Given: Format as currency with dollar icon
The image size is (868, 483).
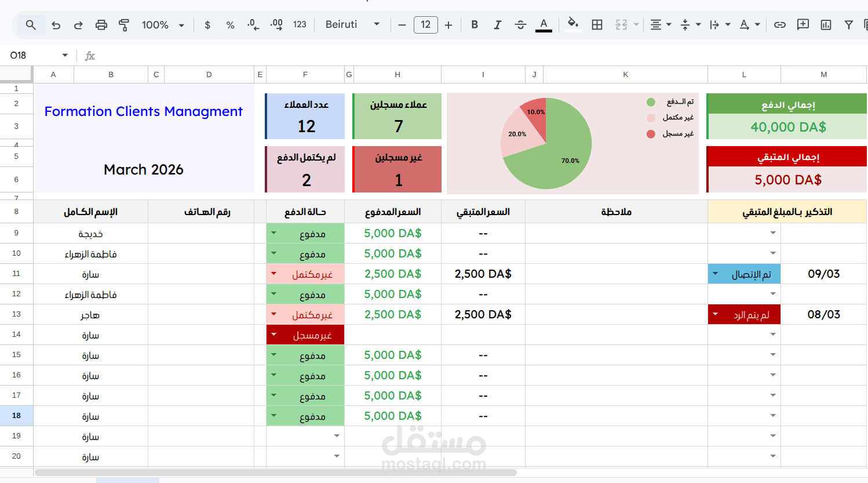Looking at the screenshot, I should pyautogui.click(x=207, y=25).
